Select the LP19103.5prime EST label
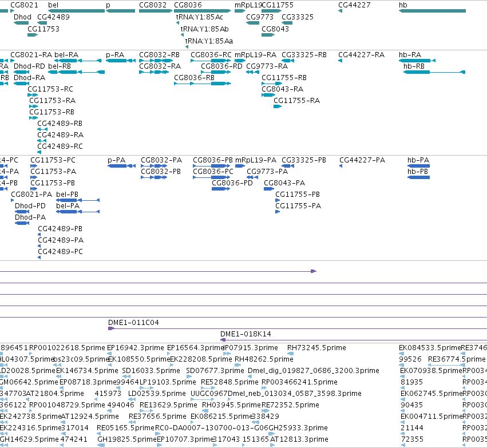The image size is (487, 448). pos(168,382)
